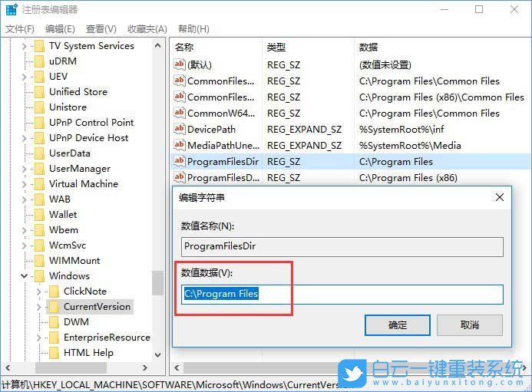Click the tree pane scroll up arrow
Viewport: 532px width, 392px height.
[x=158, y=45]
